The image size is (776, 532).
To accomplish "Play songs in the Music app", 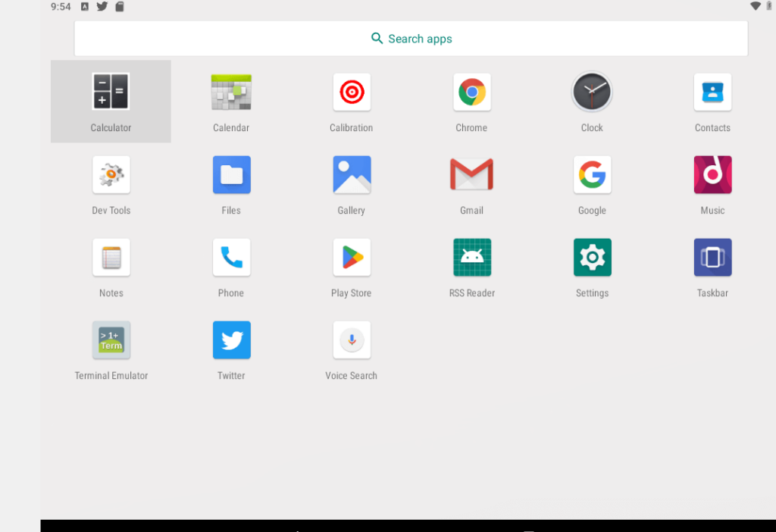I will point(712,174).
